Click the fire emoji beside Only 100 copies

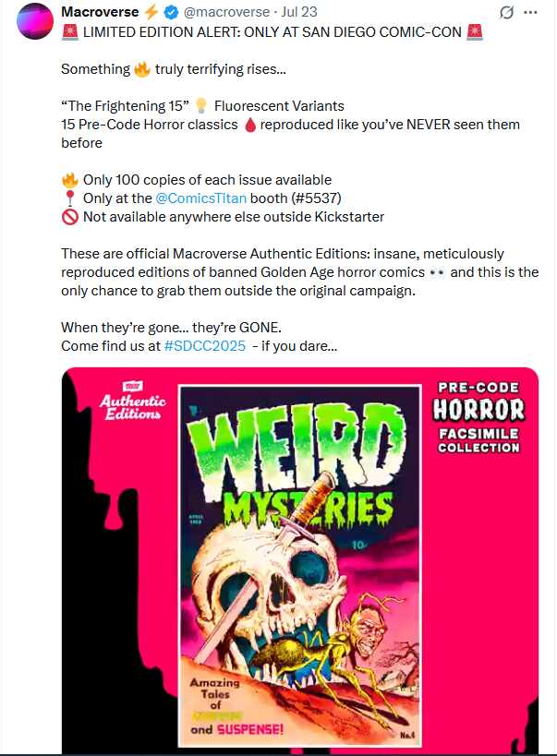70,180
